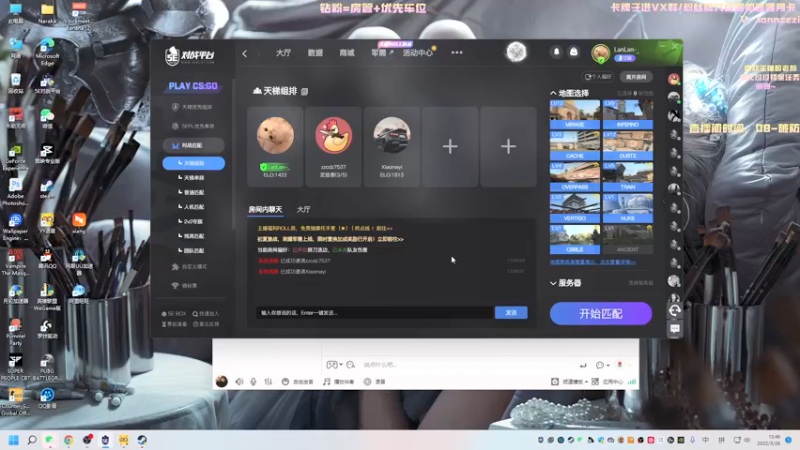Viewport: 800px width, 450px height.
Task: Collapse the 对战匹配 sidebar group
Action: pyautogui.click(x=193, y=145)
